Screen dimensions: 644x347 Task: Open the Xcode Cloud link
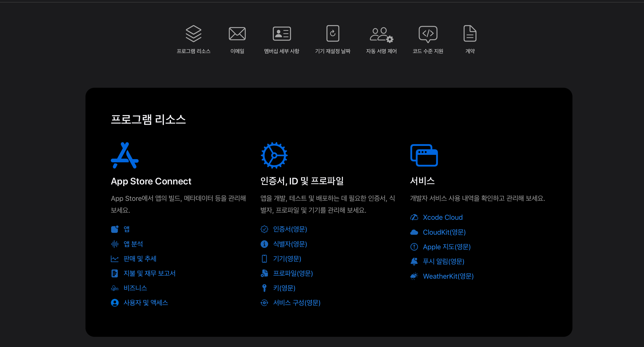point(443,217)
